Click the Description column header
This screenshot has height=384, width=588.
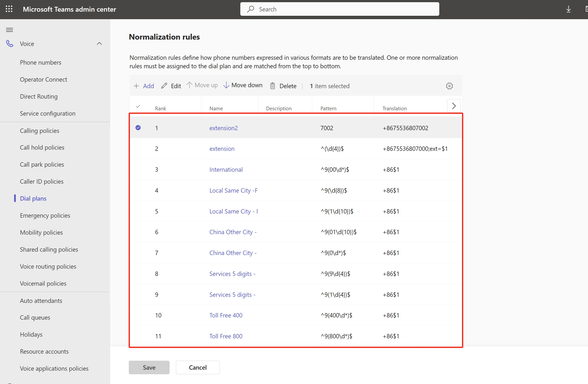[x=279, y=108]
